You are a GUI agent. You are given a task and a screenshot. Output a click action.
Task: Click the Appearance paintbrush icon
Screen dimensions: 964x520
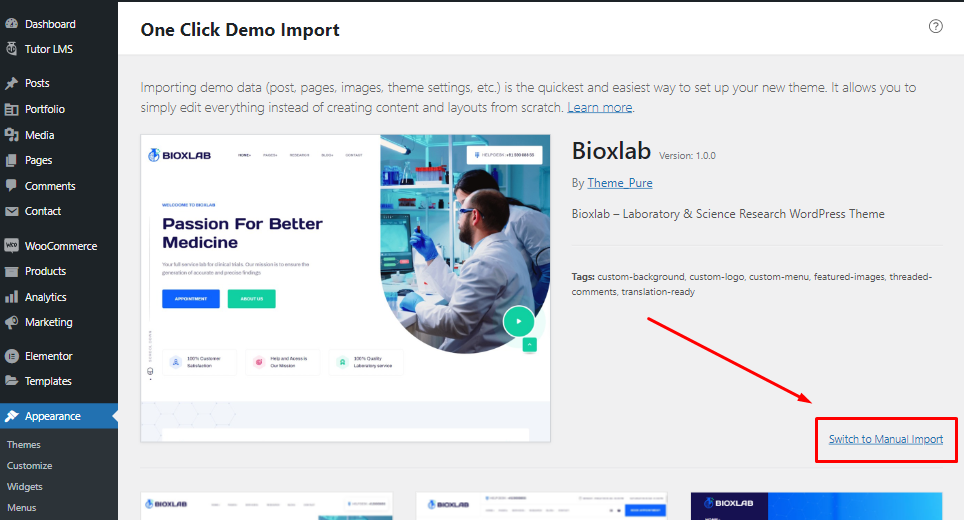(x=11, y=416)
